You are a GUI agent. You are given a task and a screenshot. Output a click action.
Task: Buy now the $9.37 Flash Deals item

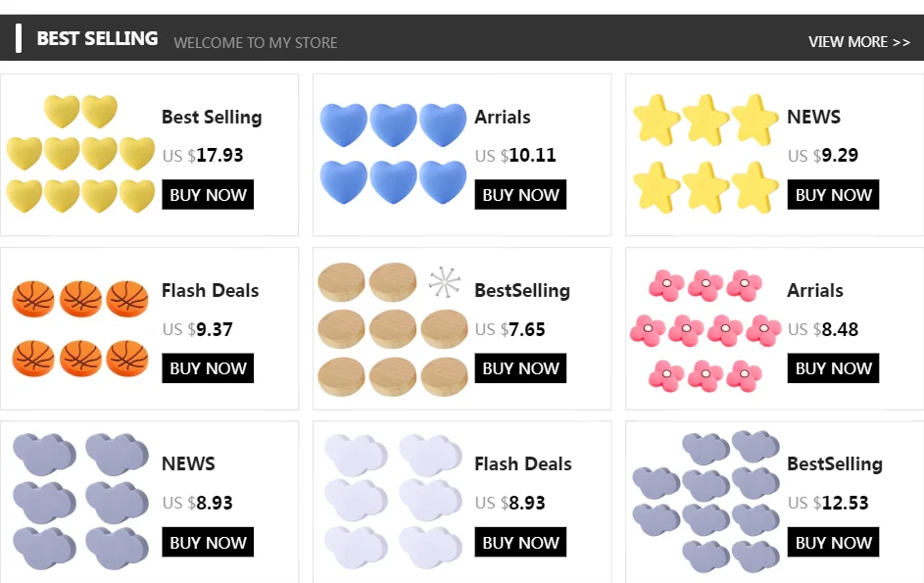208,368
